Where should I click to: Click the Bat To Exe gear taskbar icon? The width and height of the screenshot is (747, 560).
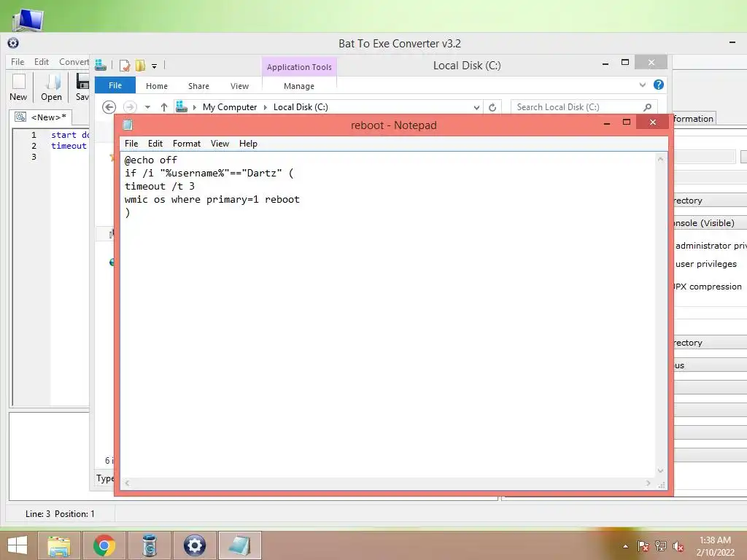(x=194, y=545)
